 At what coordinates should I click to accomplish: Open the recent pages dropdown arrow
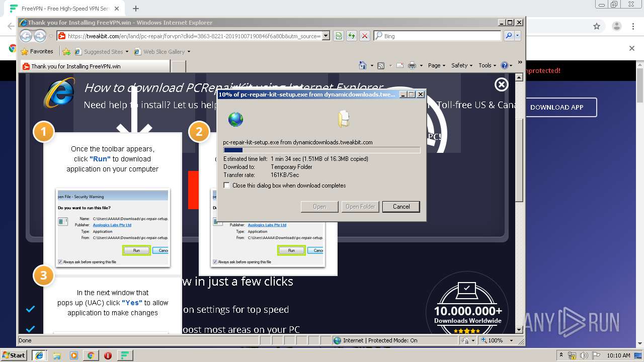click(51, 36)
